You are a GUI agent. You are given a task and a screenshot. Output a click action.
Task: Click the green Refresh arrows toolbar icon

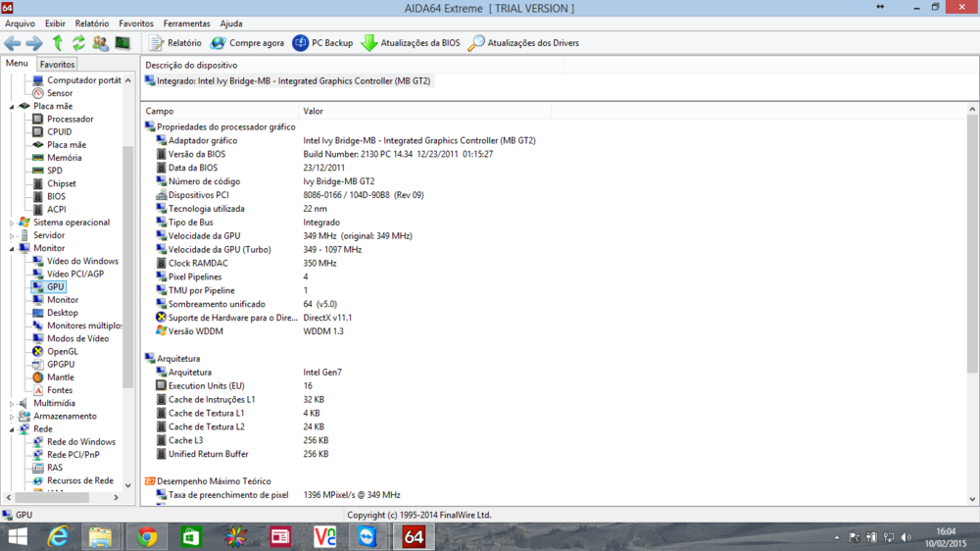[x=78, y=43]
